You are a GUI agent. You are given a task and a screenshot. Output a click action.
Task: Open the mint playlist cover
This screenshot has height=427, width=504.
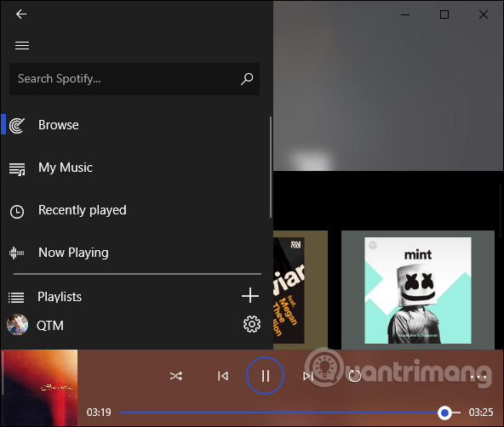coord(417,290)
